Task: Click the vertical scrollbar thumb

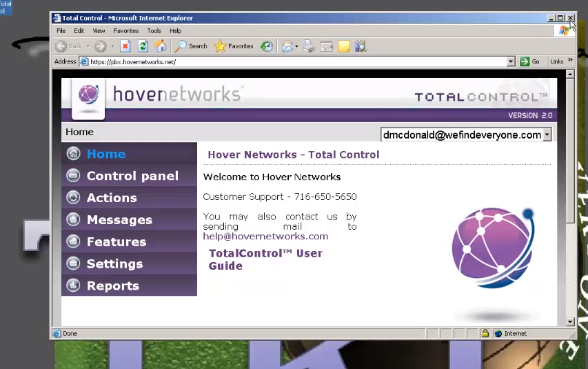Action: pos(570,150)
